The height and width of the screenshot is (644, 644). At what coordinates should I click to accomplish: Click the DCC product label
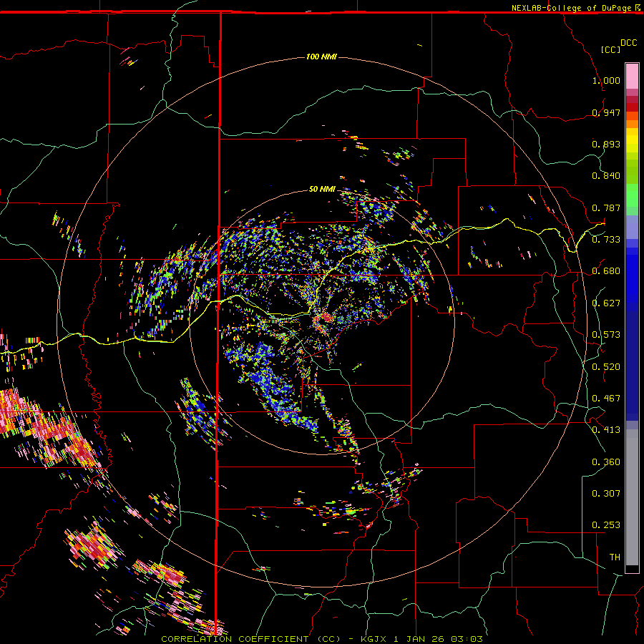point(629,43)
